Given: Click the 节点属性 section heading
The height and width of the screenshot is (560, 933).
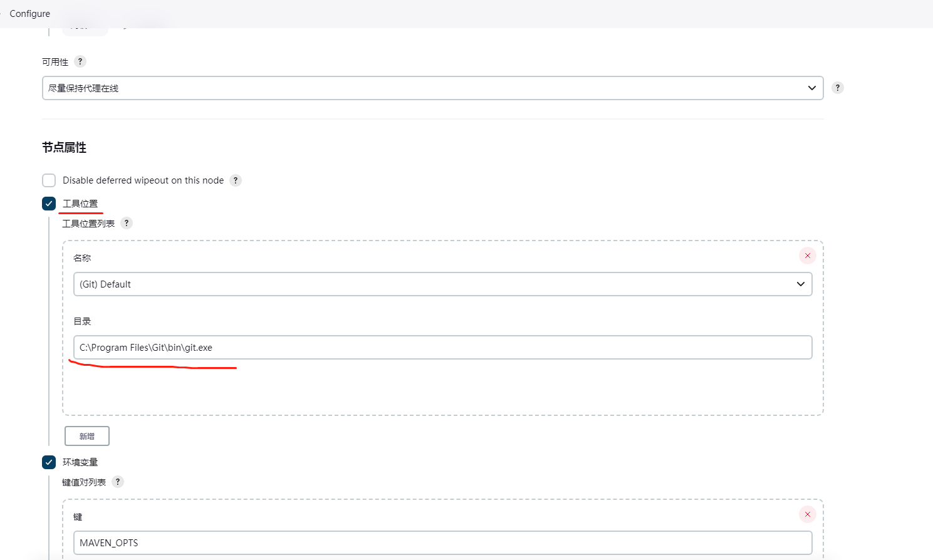Looking at the screenshot, I should [64, 148].
